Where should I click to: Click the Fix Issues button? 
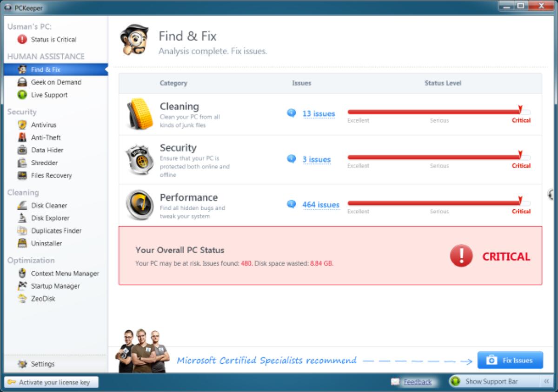510,360
